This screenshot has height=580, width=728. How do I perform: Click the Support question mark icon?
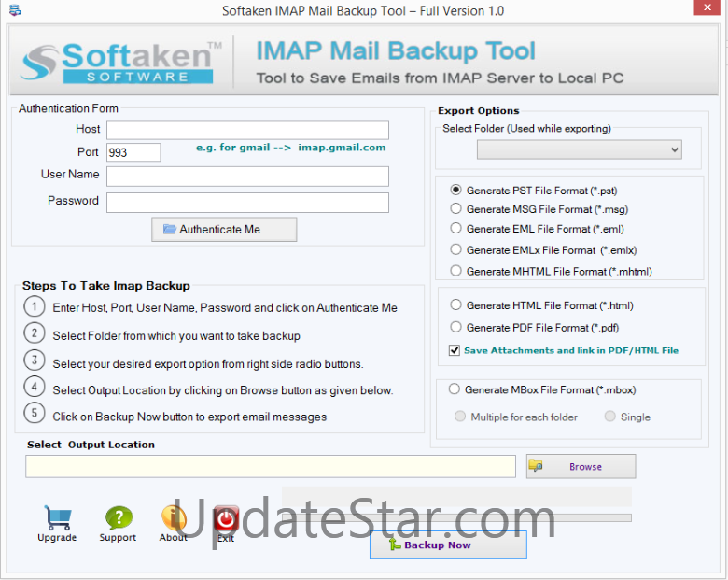point(119,517)
